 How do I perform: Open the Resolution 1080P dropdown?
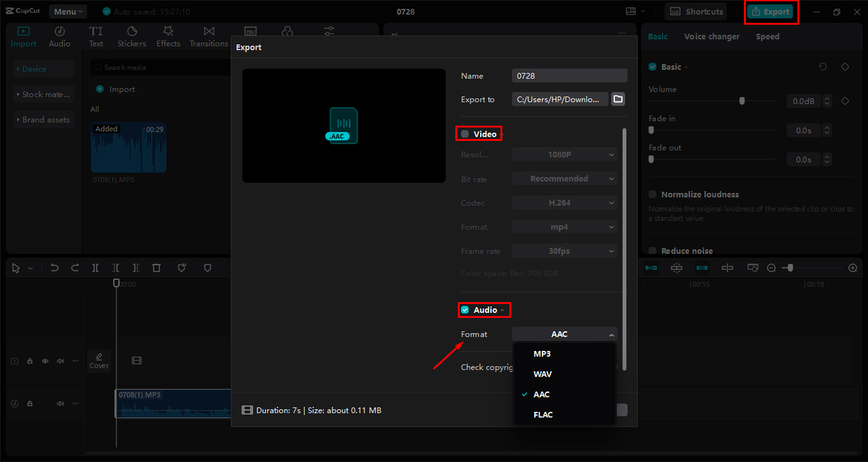[565, 154]
